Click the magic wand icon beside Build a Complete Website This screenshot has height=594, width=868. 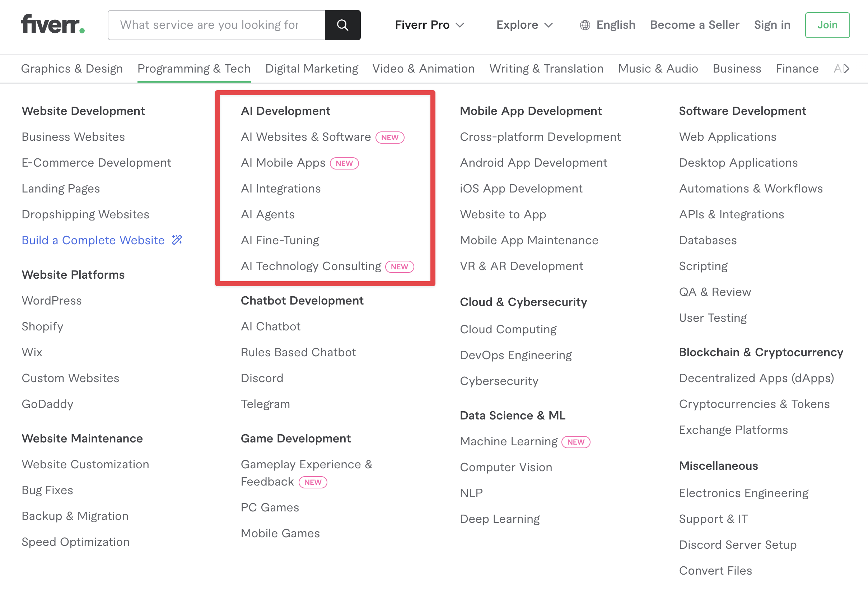click(x=177, y=240)
